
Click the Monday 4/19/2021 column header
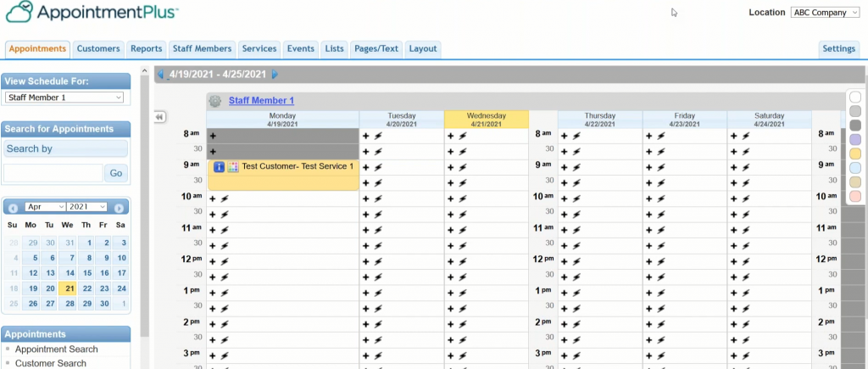pyautogui.click(x=283, y=120)
